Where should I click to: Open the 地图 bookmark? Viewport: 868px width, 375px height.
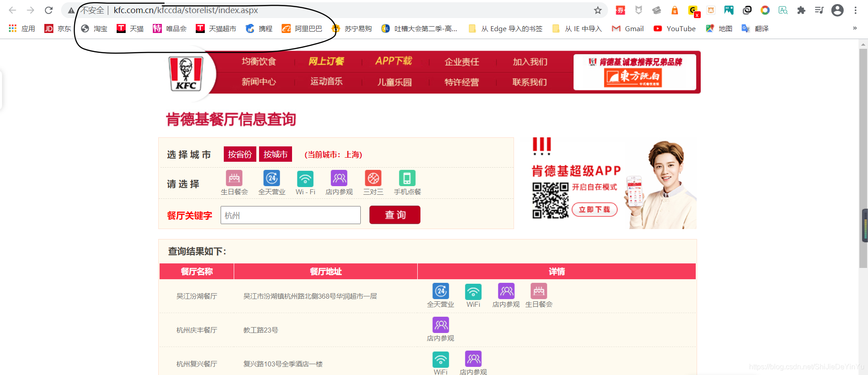[719, 28]
